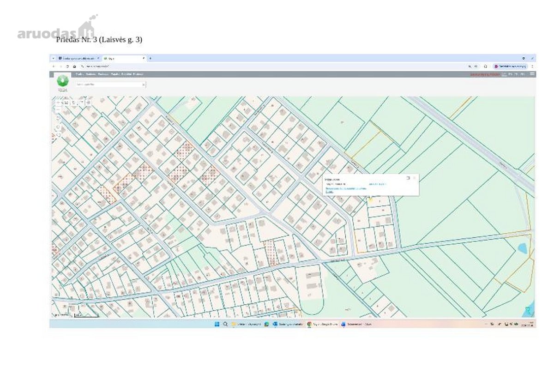
Task: Reload the browser page
Action: tap(67, 66)
